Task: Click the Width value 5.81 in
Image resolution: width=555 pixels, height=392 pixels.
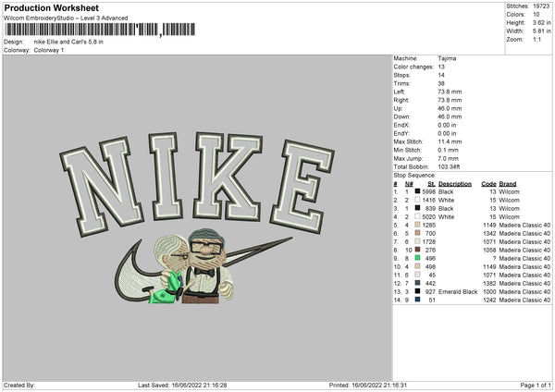Action: [x=541, y=31]
